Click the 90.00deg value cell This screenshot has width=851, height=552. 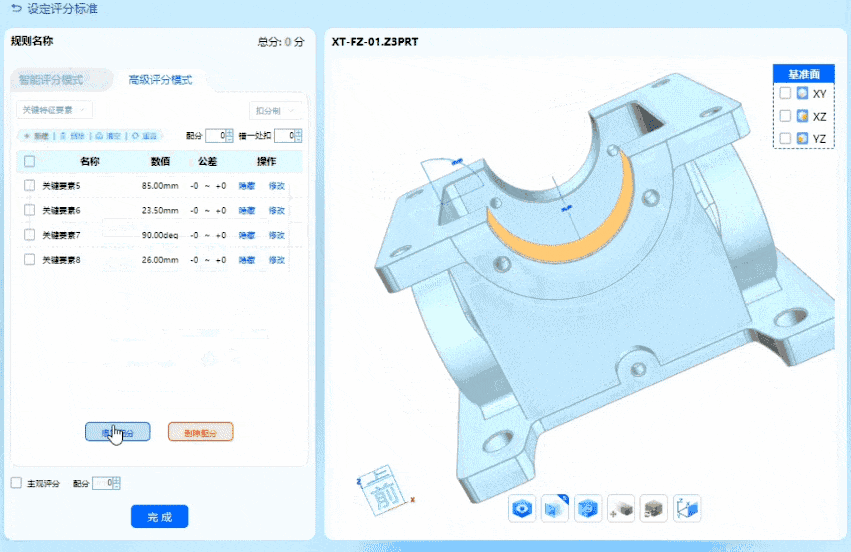click(x=160, y=235)
